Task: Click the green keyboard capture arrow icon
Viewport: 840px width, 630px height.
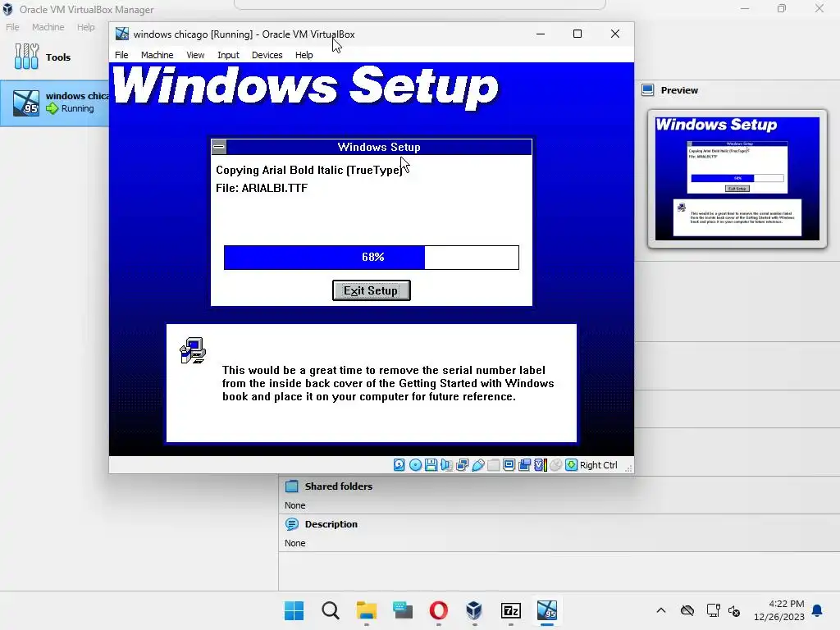Action: click(x=572, y=465)
